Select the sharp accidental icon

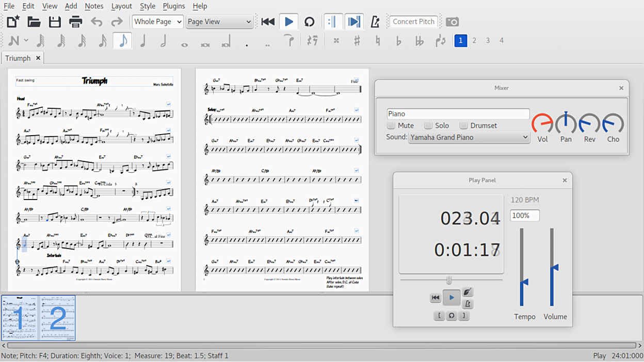[x=357, y=41]
